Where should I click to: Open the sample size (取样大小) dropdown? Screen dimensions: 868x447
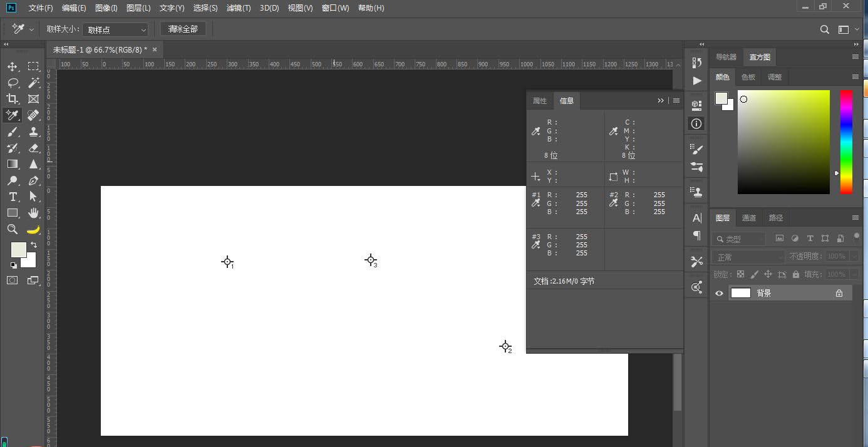tap(116, 29)
